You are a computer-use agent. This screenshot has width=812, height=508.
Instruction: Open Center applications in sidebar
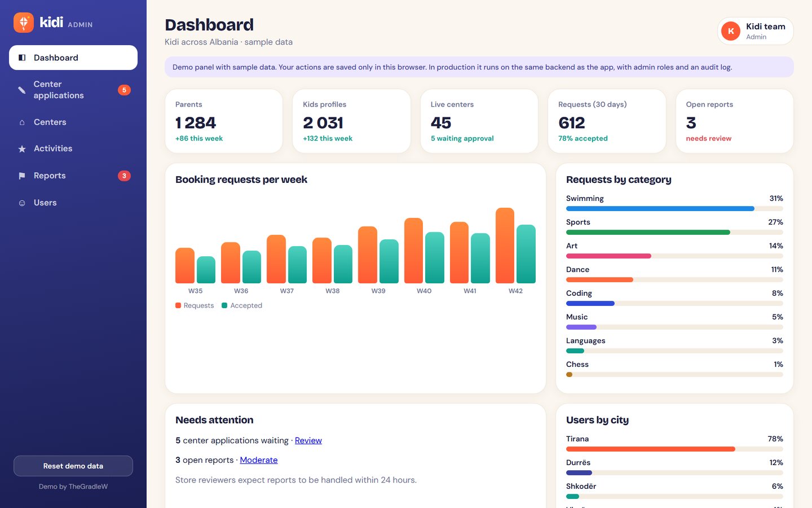coord(73,90)
